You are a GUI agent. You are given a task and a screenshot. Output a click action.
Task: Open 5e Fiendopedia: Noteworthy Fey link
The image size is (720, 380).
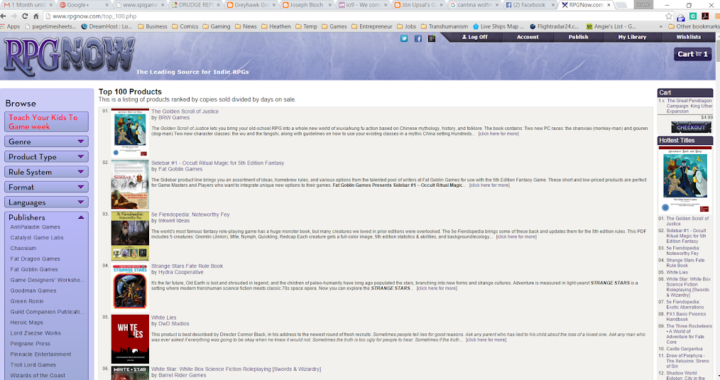coord(191,214)
